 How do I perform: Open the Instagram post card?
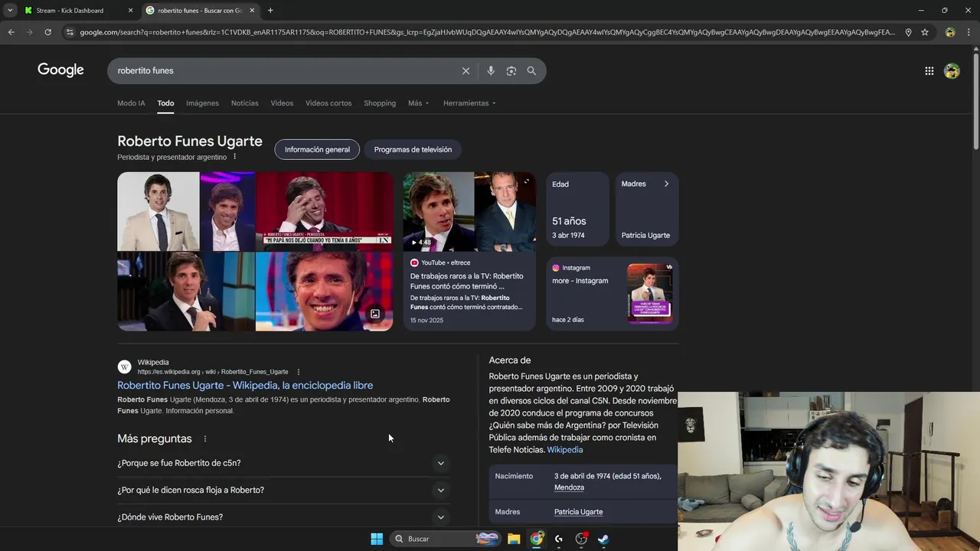click(x=612, y=294)
